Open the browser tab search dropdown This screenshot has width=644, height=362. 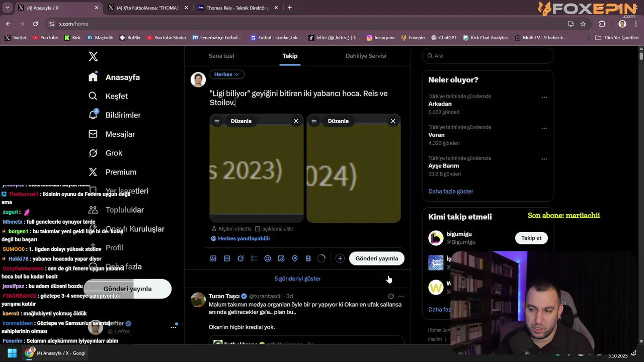(x=7, y=8)
